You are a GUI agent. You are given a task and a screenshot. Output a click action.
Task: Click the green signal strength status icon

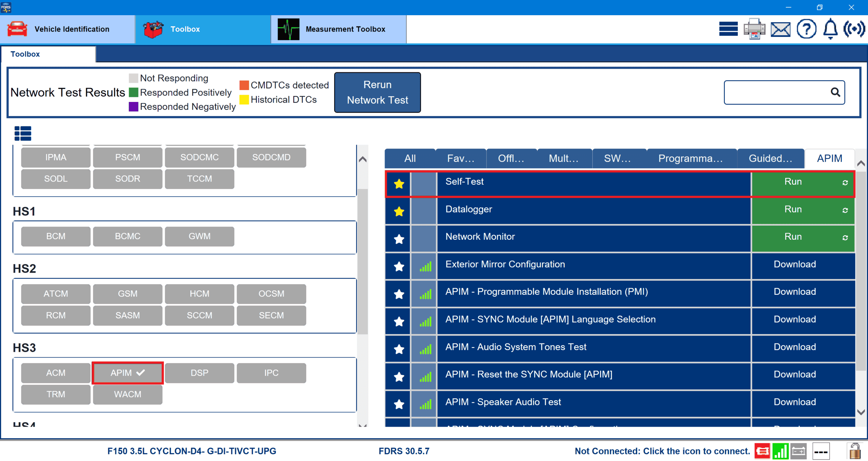click(x=780, y=451)
